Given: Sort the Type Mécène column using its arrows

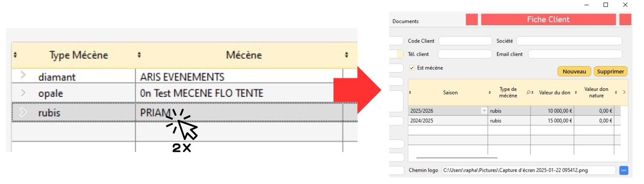Looking at the screenshot, I should [x=16, y=55].
